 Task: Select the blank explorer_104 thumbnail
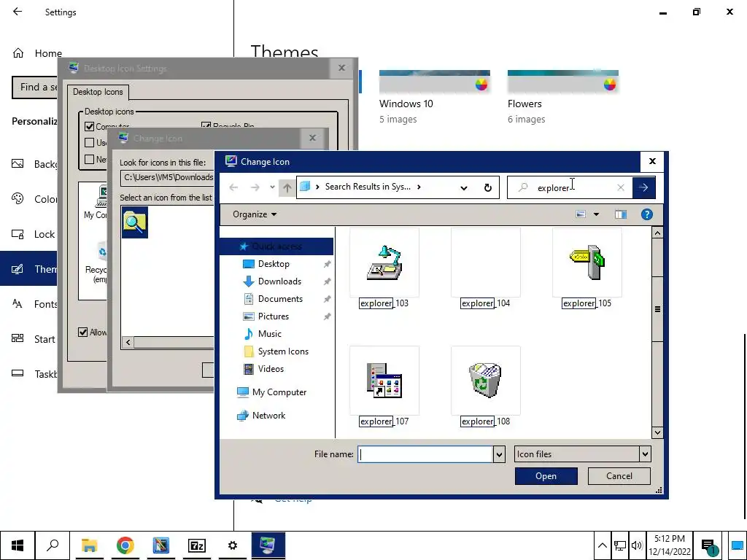click(x=485, y=262)
